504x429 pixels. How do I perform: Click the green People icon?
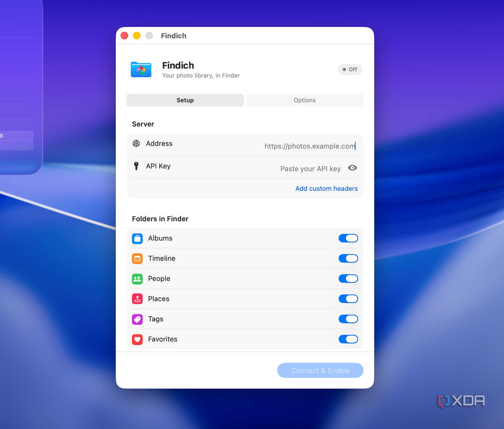pyautogui.click(x=137, y=279)
